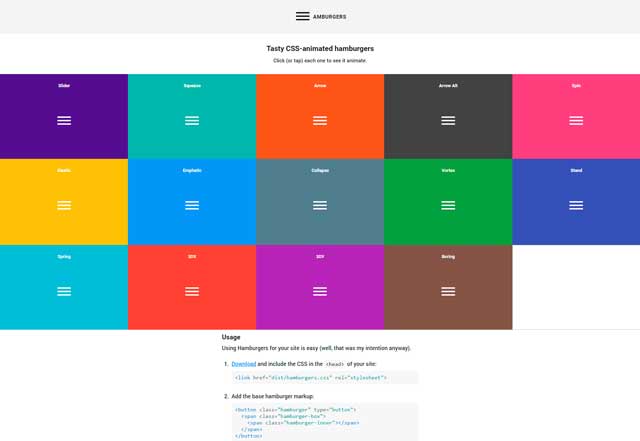Toggle the Emphatic hamburger on the blue tile
Viewport: 640px width, 441px height.
tap(192, 205)
